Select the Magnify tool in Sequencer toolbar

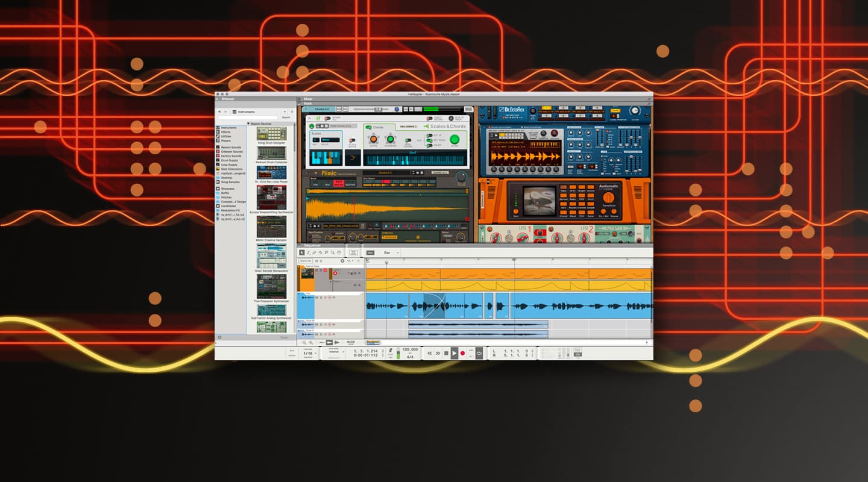(x=333, y=252)
